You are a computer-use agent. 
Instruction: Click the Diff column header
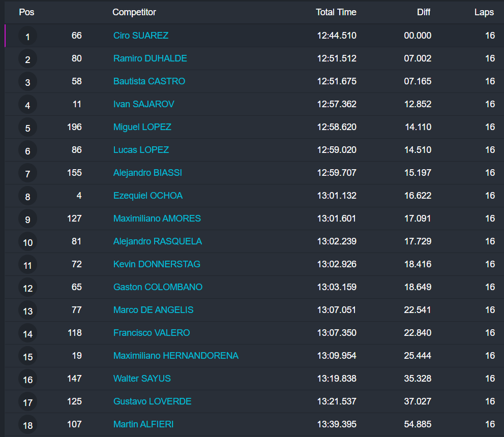point(424,12)
